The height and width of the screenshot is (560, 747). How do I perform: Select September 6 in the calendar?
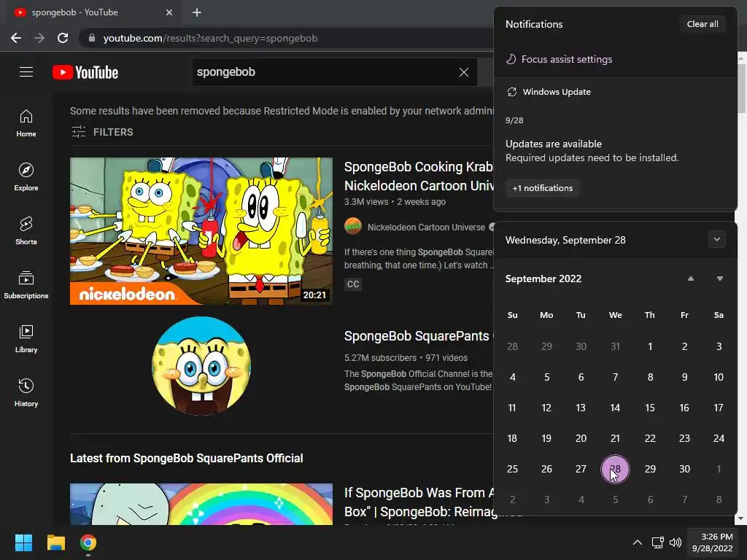click(581, 377)
